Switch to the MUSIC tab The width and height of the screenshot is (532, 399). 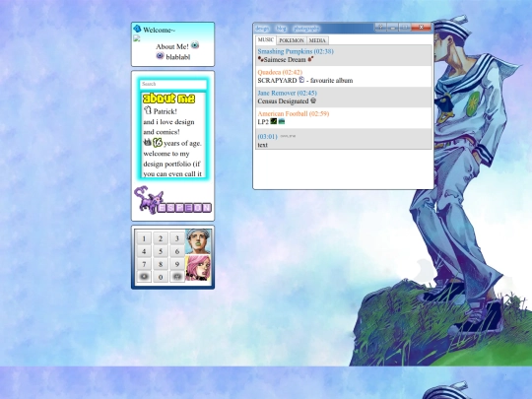(x=266, y=40)
